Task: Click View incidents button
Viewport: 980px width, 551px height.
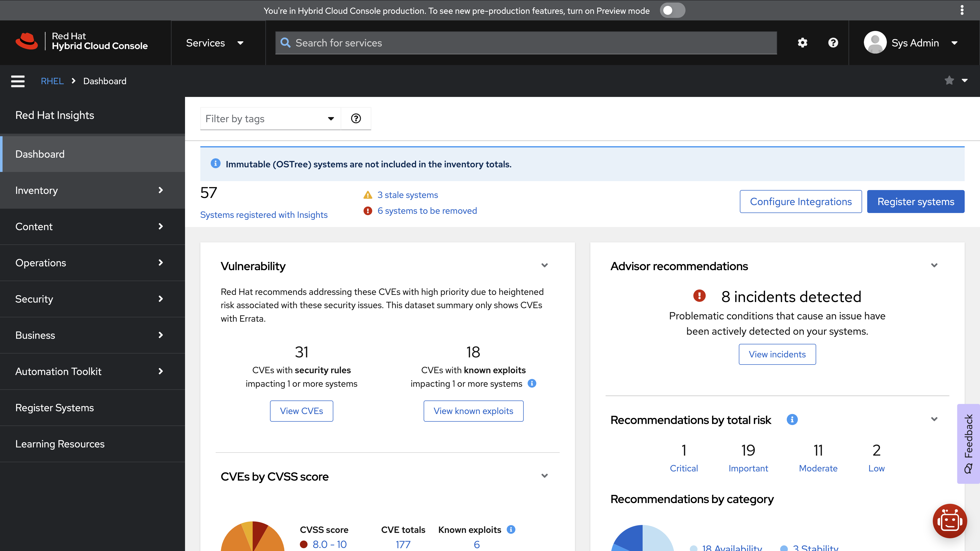Action: coord(777,354)
